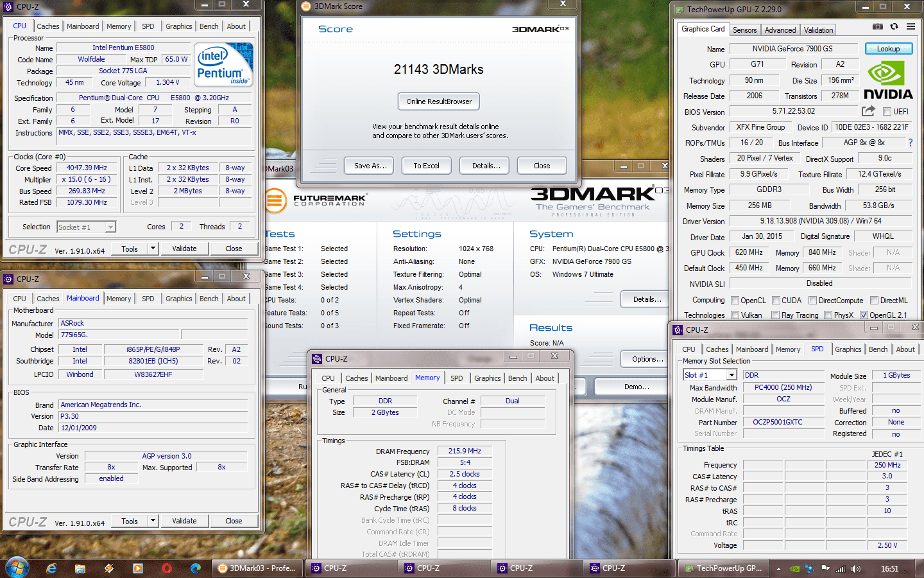Click the BIOS export arrow icon in GPU-Z
The image size is (924, 578).
tap(868, 111)
